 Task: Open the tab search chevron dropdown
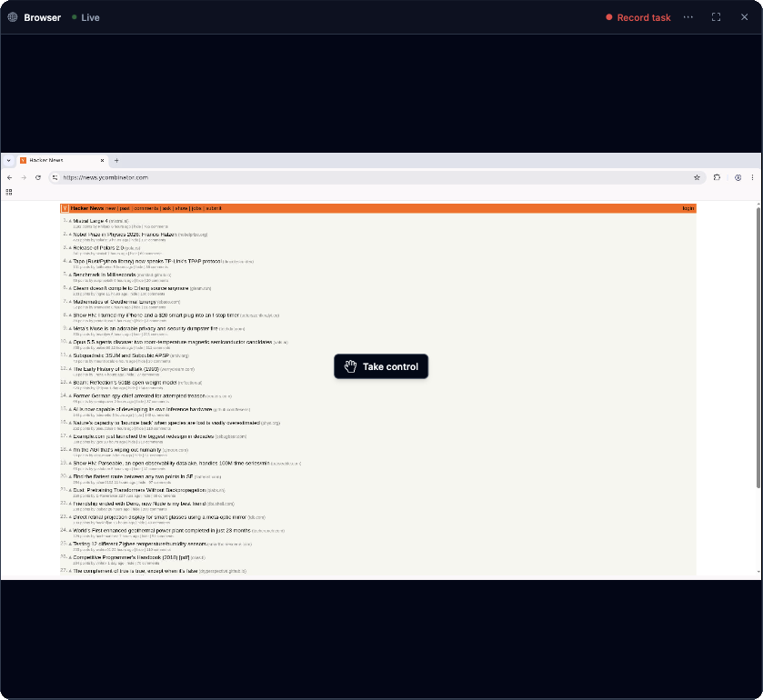pos(8,161)
